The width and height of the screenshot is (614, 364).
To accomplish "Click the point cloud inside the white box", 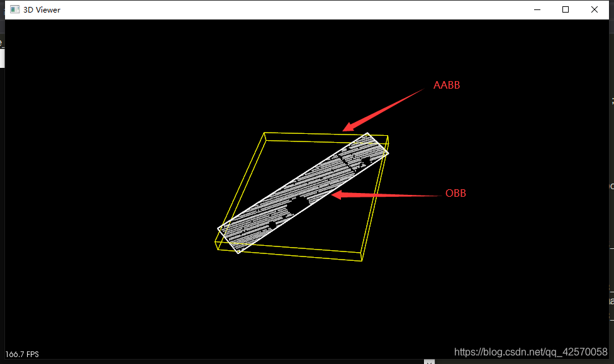I will 303,193.
